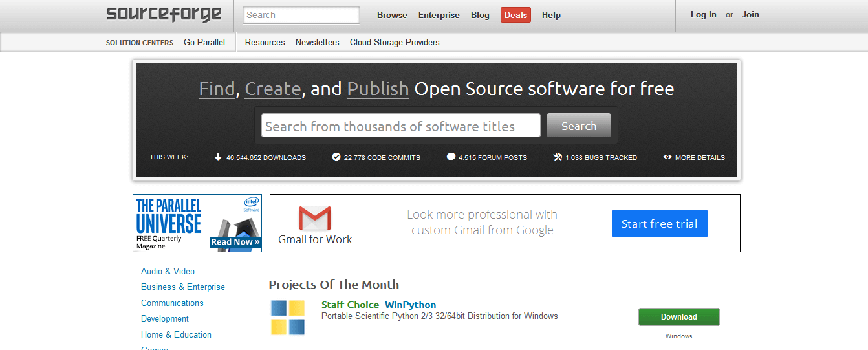Viewport: 868px width, 350px height.
Task: Open the Resources link
Action: [x=265, y=42]
